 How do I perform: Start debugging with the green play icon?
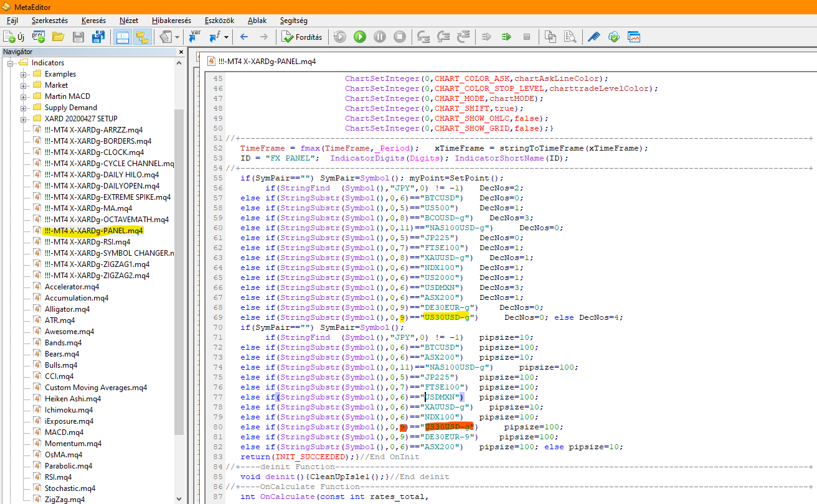360,37
